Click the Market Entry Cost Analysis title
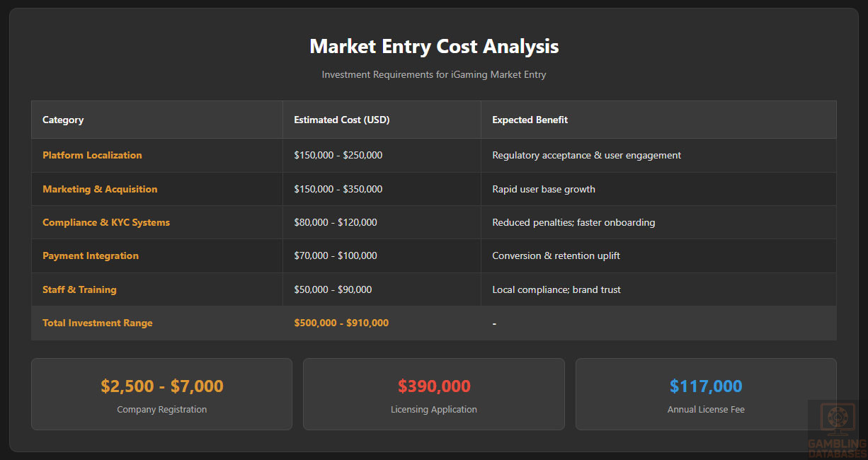Image resolution: width=868 pixels, height=460 pixels. pos(434,47)
